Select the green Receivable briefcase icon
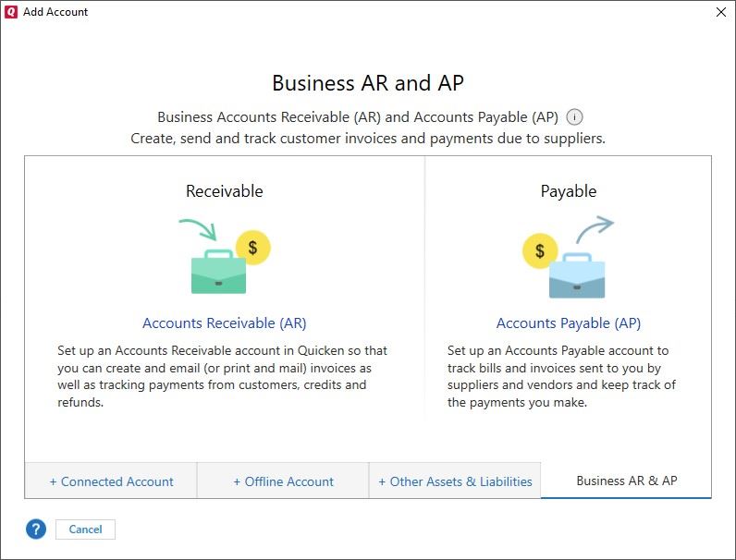Viewport: 736px width, 560px height. (x=218, y=273)
